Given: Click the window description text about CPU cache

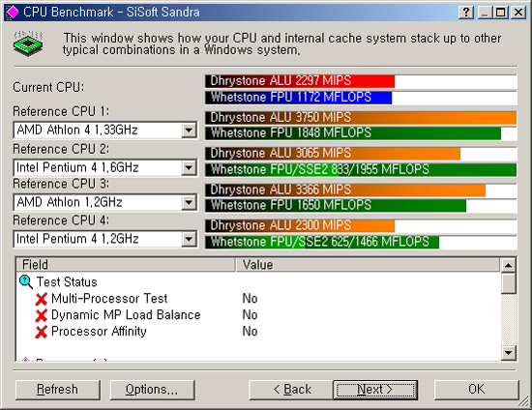Looking at the screenshot, I should coord(281,44).
